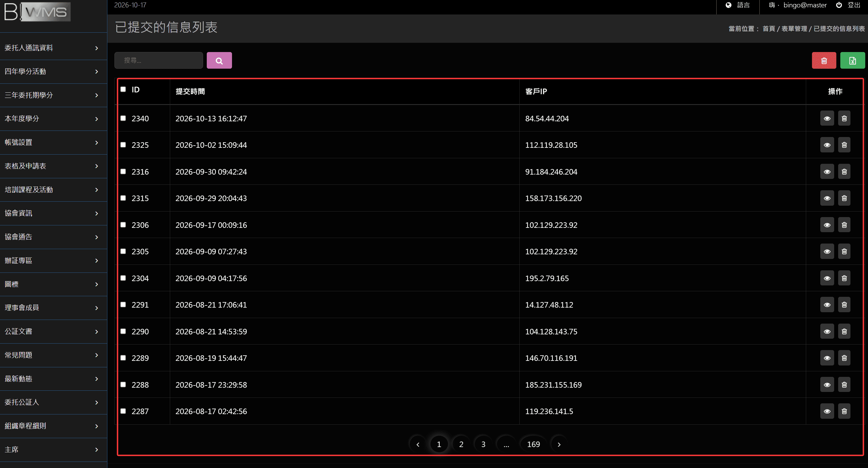
Task: Click the green Excel export button
Action: pos(853,60)
